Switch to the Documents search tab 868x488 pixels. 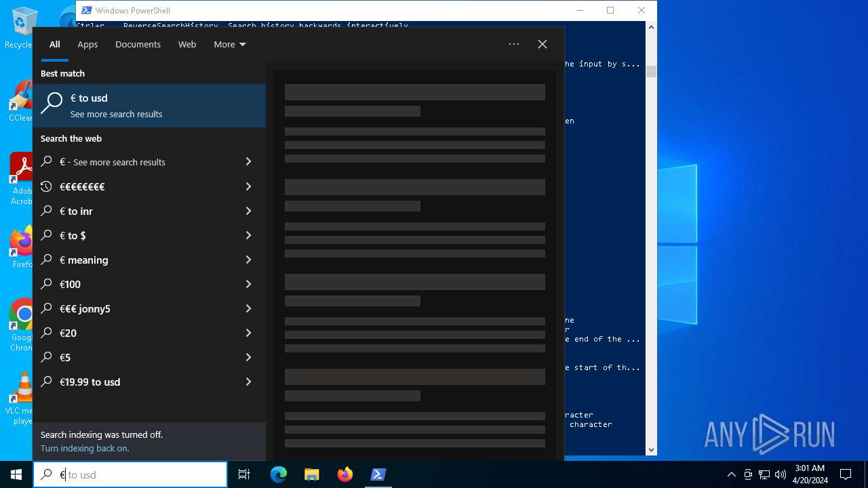(138, 44)
